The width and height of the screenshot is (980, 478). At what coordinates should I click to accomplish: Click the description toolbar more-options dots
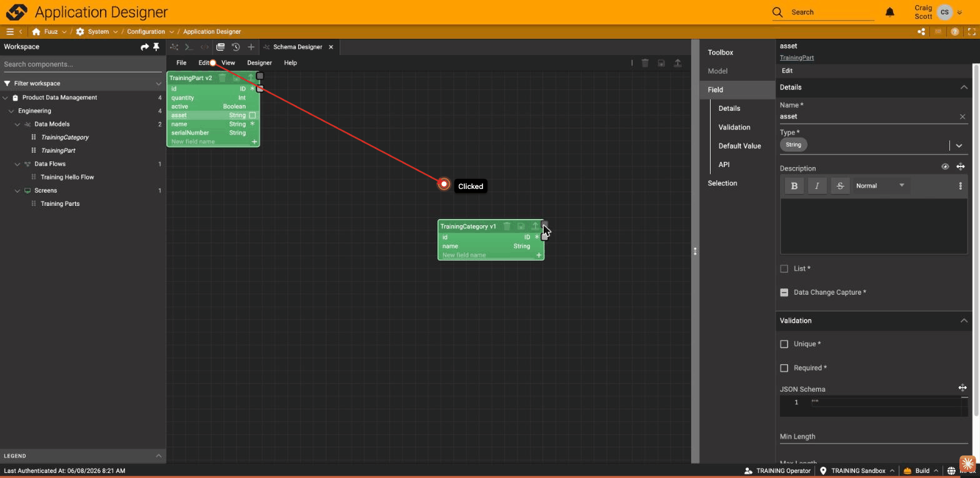961,186
